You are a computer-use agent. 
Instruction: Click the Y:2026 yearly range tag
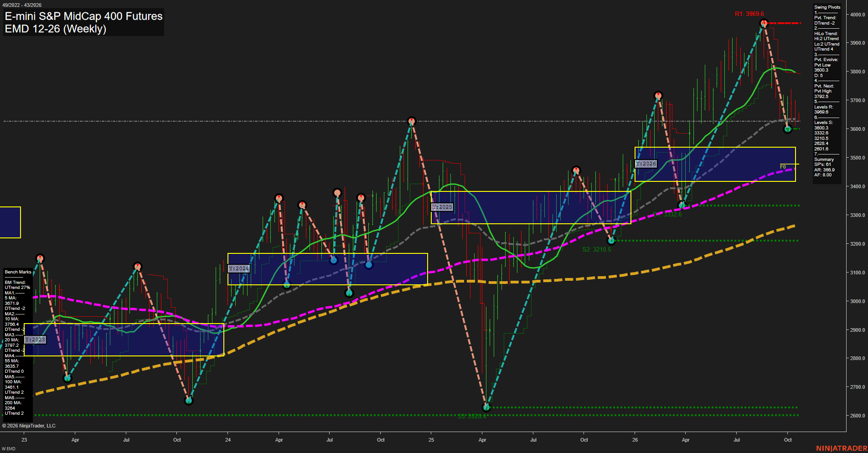[x=646, y=164]
